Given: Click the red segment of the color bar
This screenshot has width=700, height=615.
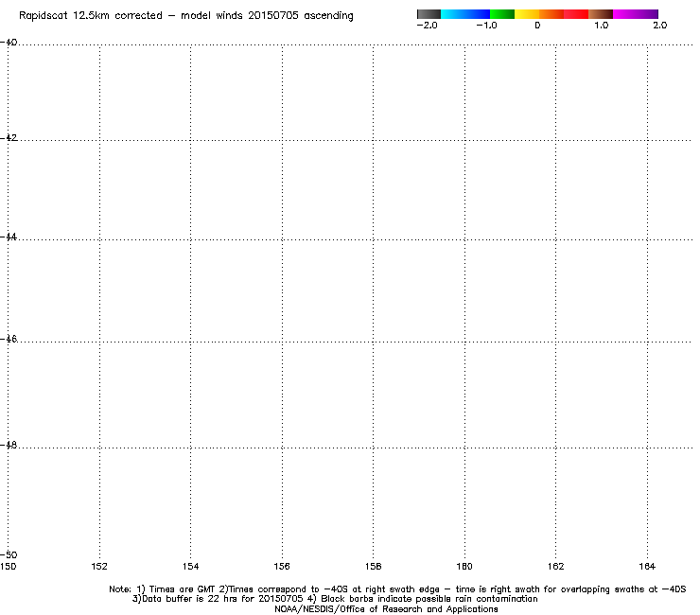Looking at the screenshot, I should (x=576, y=14).
